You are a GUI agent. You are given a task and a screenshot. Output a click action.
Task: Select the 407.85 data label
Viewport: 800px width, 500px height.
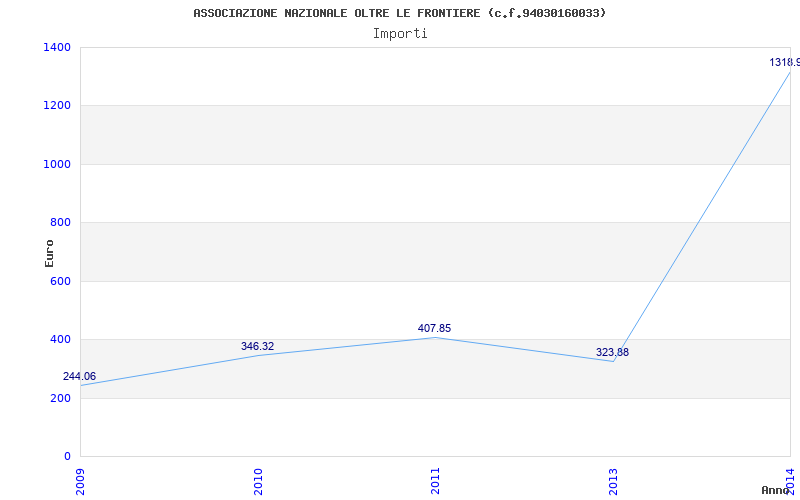[x=435, y=329]
